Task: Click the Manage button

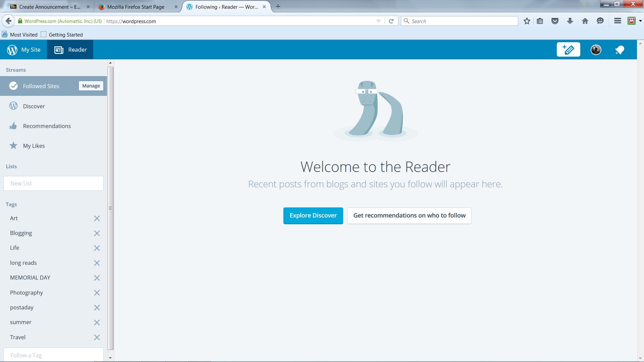Action: click(91, 86)
